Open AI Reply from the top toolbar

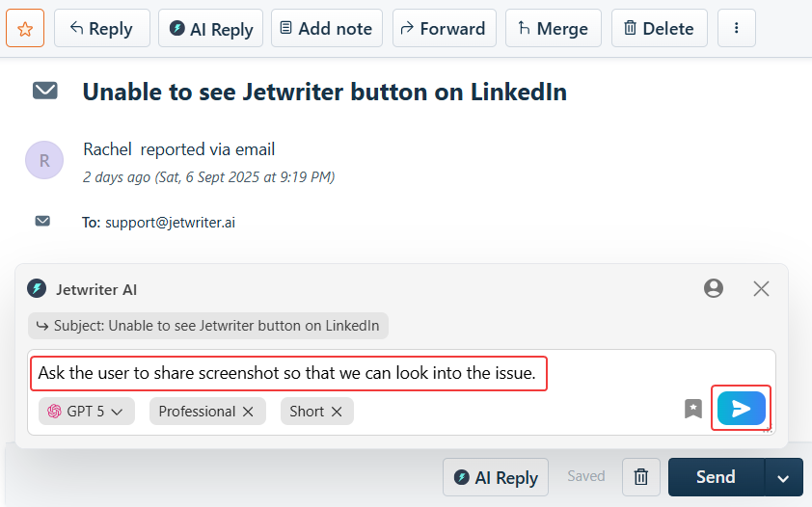(210, 29)
